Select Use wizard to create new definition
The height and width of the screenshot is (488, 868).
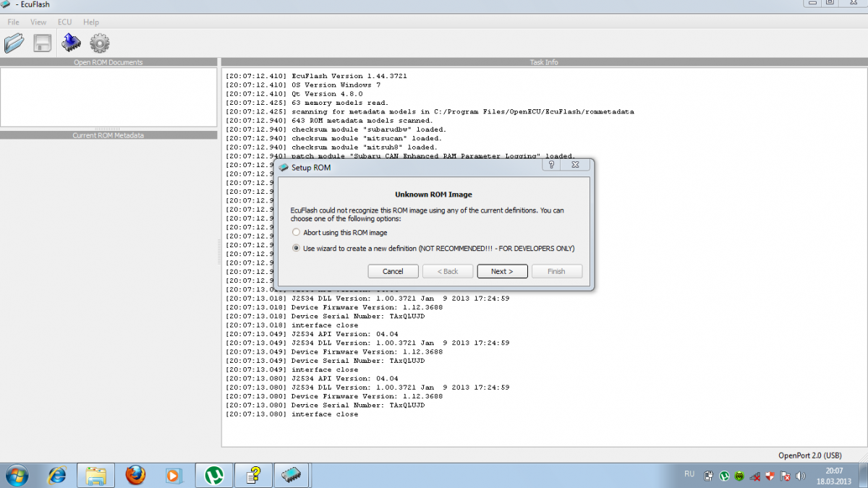[x=433, y=249]
